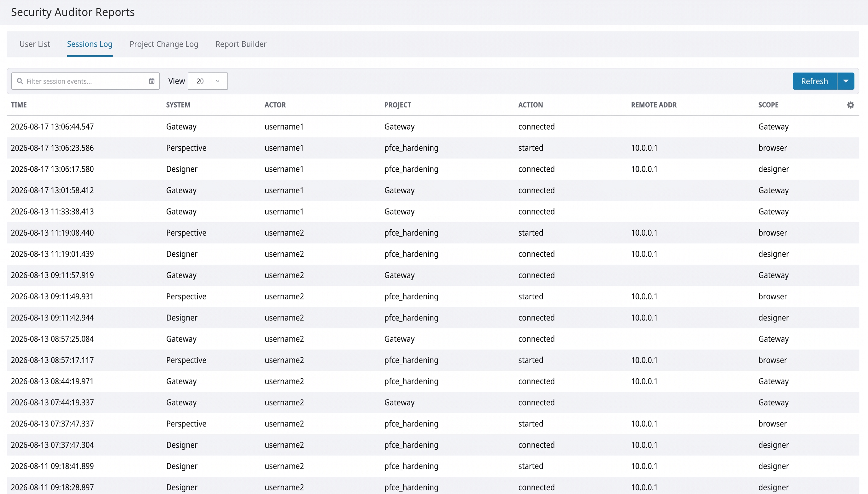
Task: Click the Refresh button
Action: tap(814, 81)
